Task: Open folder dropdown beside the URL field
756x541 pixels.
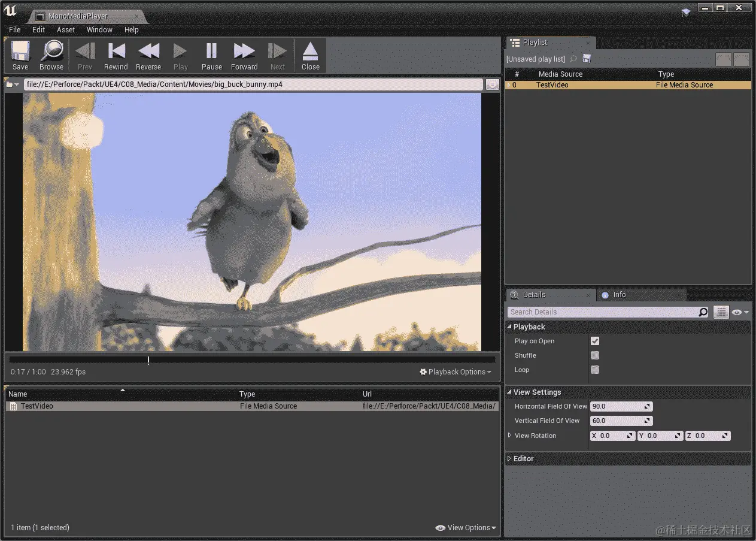Action: 13,84
